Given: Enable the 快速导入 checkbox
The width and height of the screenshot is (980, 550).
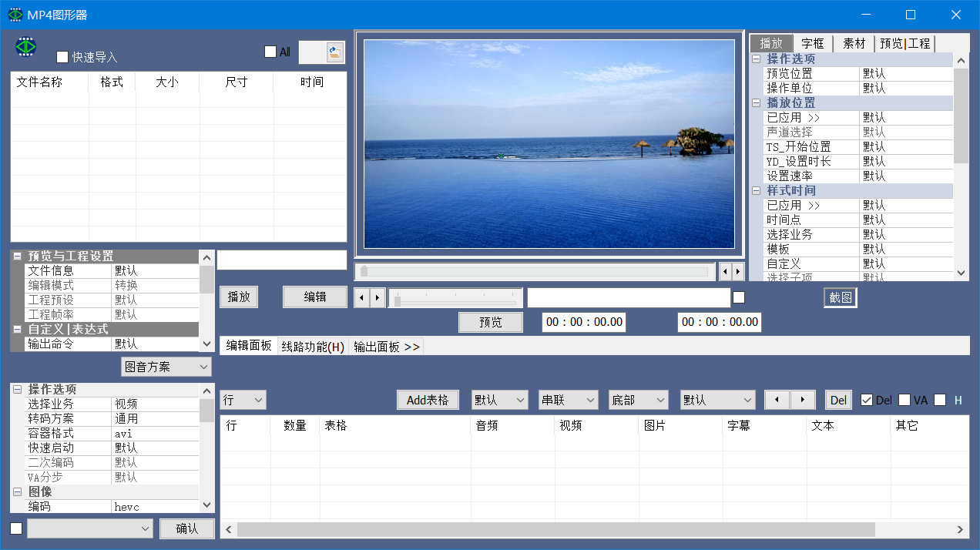Looking at the screenshot, I should point(62,57).
